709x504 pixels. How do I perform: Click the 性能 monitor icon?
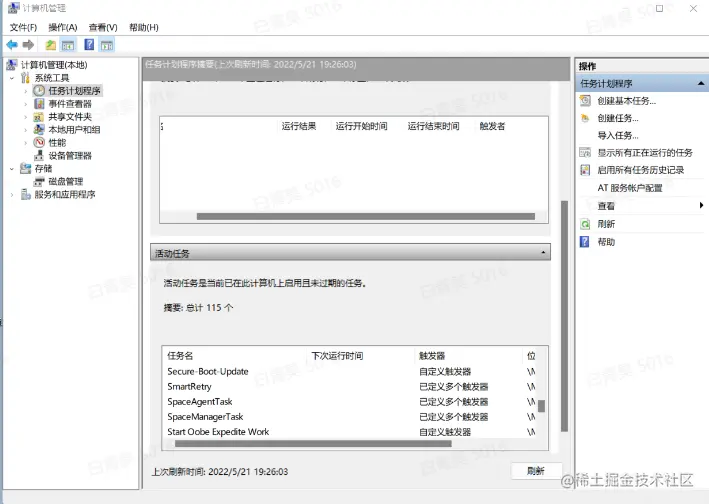(x=39, y=142)
